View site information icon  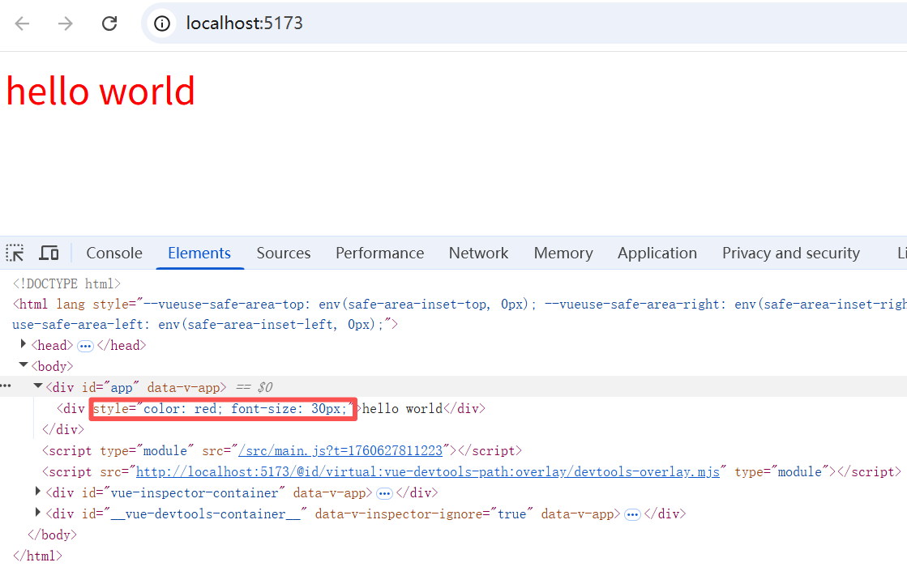click(x=162, y=23)
